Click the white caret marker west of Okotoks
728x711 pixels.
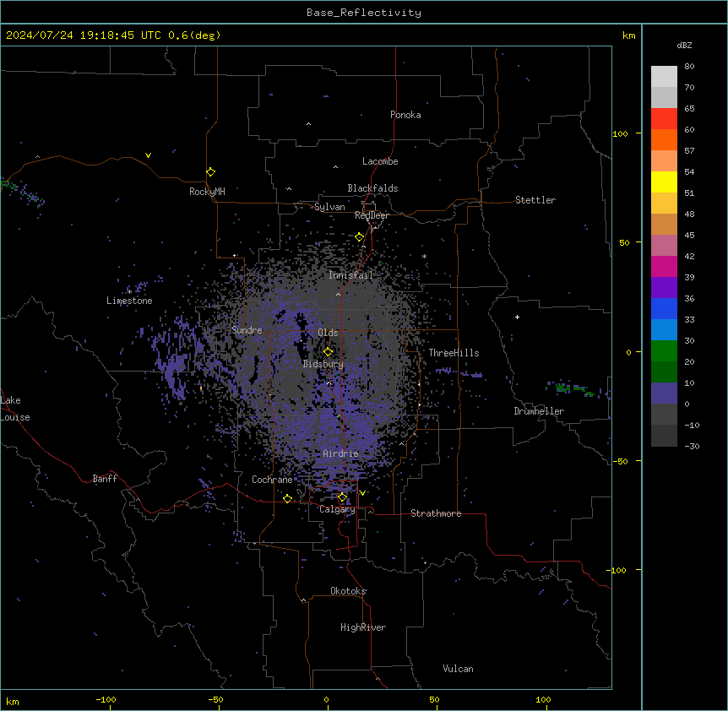(x=304, y=600)
